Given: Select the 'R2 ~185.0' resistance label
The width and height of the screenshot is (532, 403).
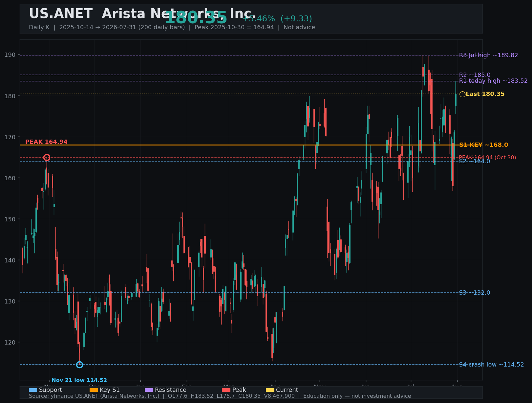Looking at the screenshot, I should pyautogui.click(x=475, y=75).
